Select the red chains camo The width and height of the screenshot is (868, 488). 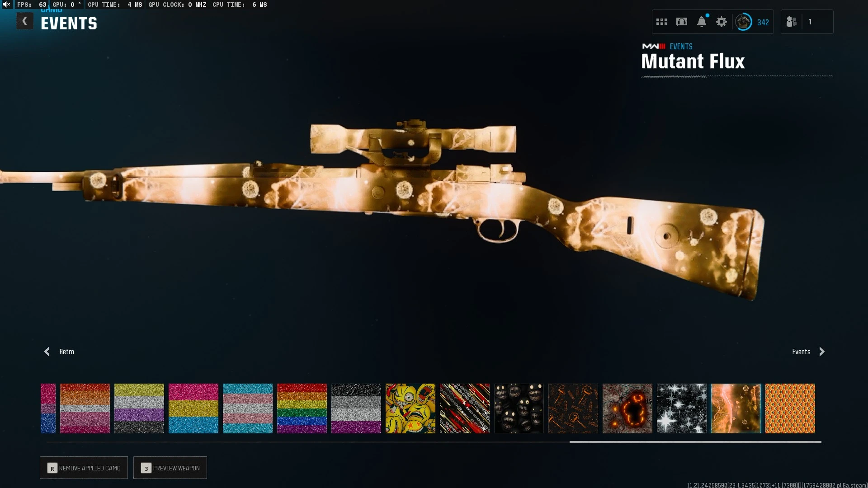click(465, 408)
